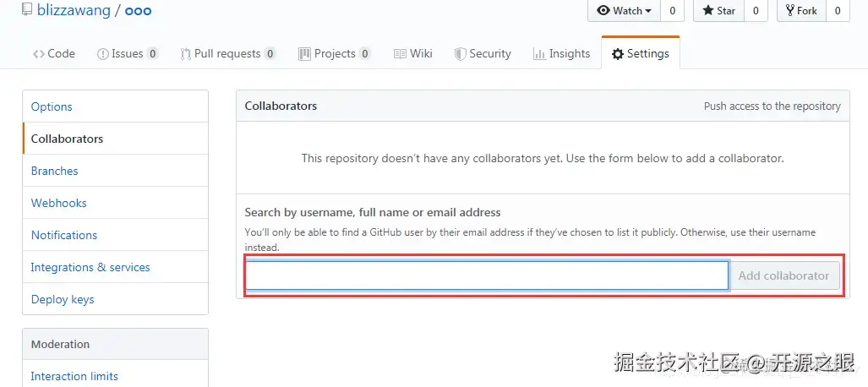868x387 pixels.
Task: Click the Collaborators panel heading
Action: tap(281, 106)
